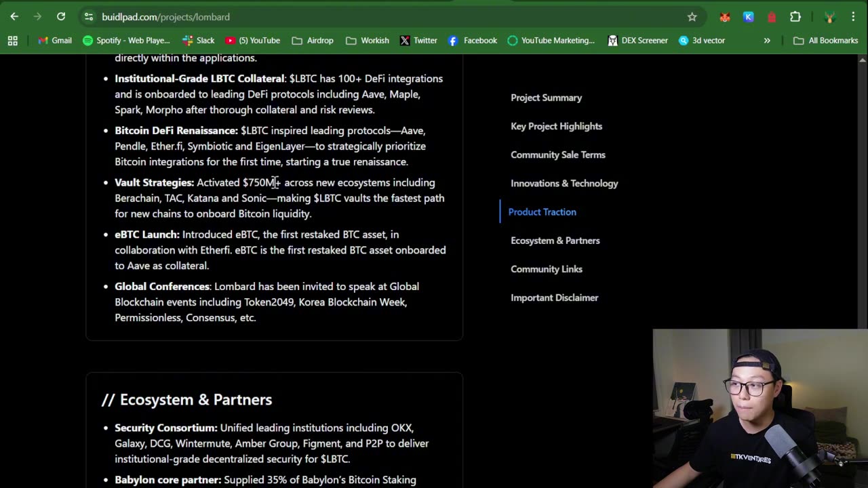This screenshot has height=488, width=868.
Task: Open the Spotify Web Player bookmark
Action: tap(126, 41)
